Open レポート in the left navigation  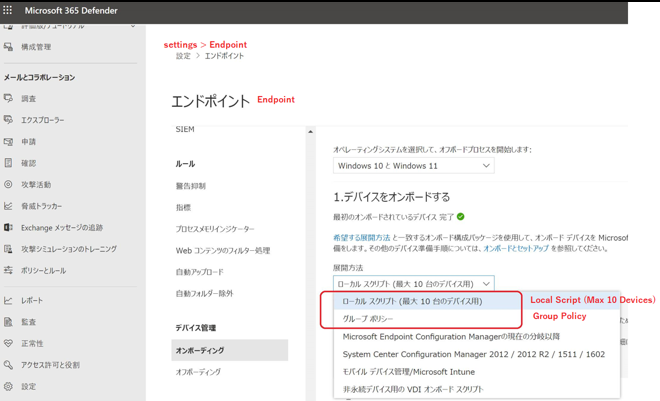click(32, 301)
